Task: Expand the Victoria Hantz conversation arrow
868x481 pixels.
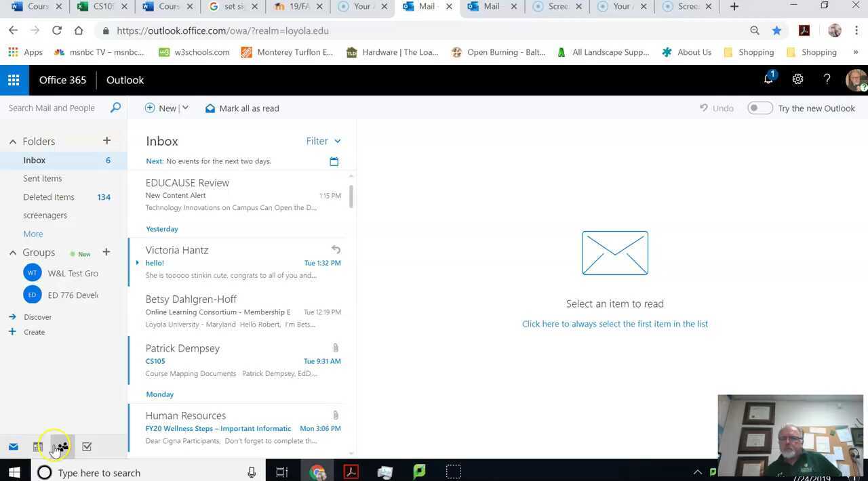Action: click(137, 262)
